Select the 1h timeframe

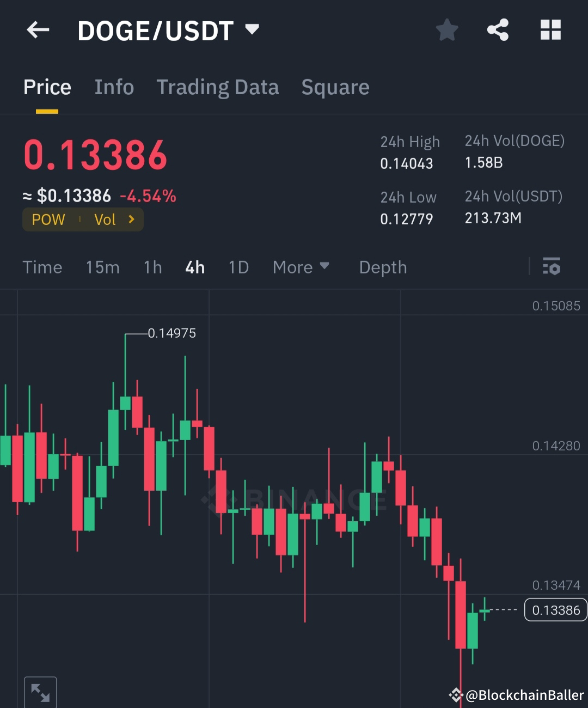(x=152, y=267)
